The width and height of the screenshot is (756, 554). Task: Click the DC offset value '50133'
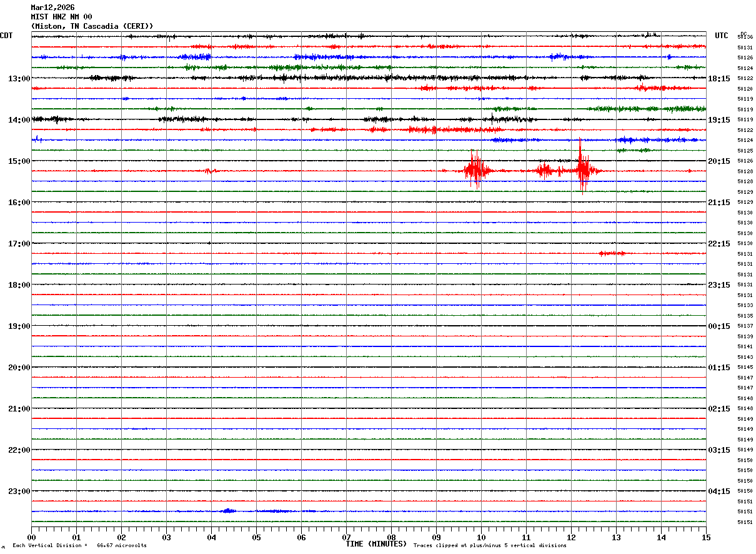click(745, 305)
